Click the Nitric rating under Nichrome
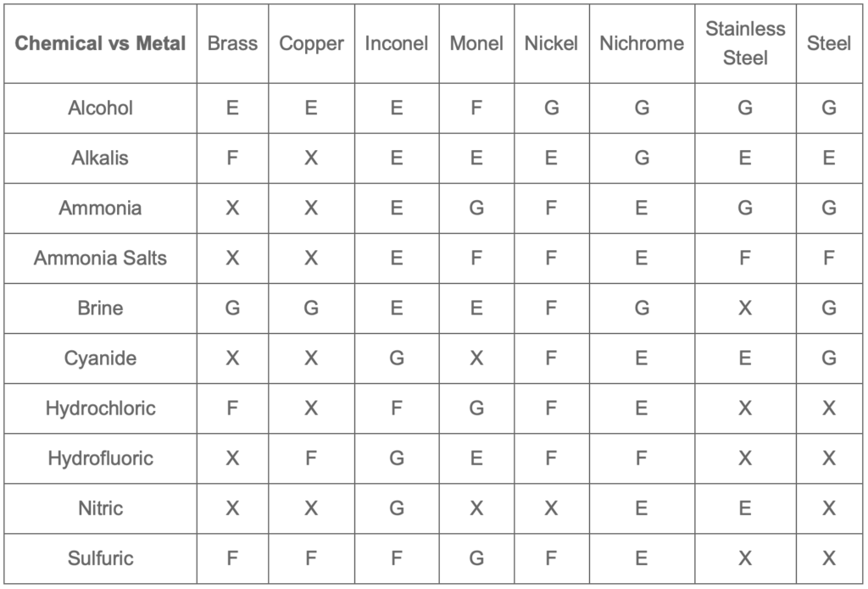The height and width of the screenshot is (589, 868). [x=642, y=508]
